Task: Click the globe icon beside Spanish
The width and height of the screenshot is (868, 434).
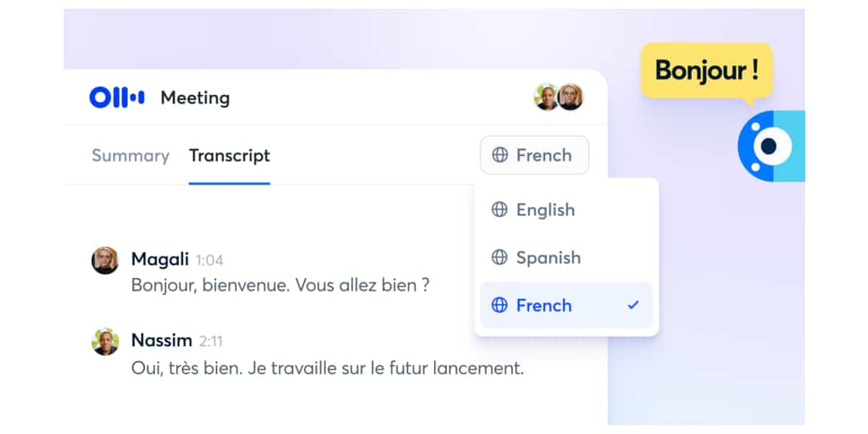Action: tap(500, 257)
